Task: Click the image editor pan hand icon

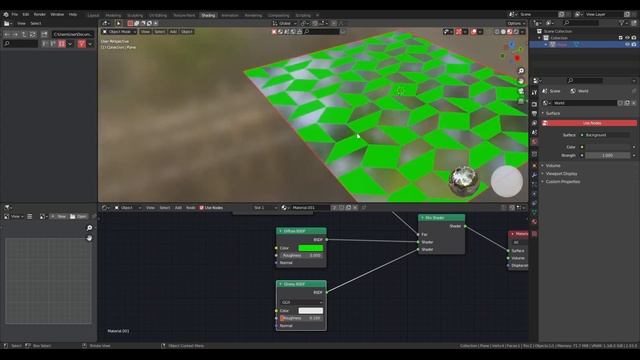Action: (89, 238)
